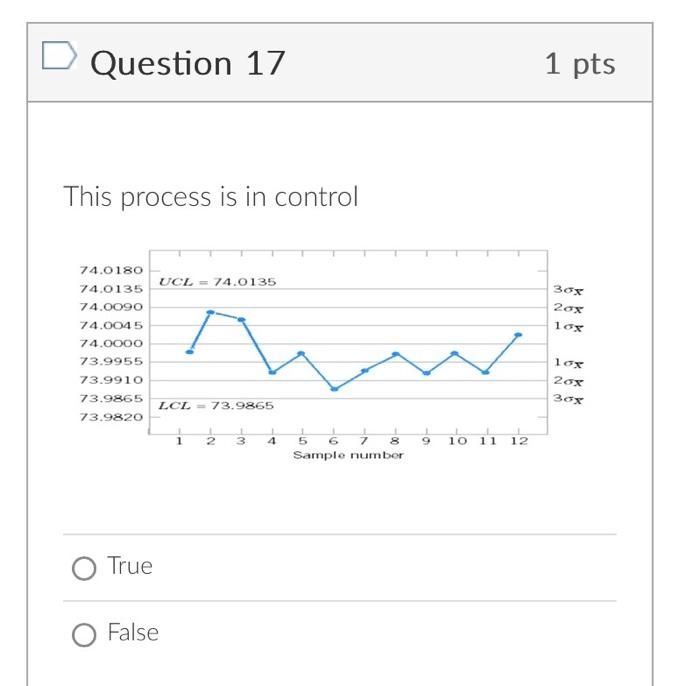Click the 74.0000 center line axis value
The width and height of the screenshot is (700, 686).
[x=111, y=343]
